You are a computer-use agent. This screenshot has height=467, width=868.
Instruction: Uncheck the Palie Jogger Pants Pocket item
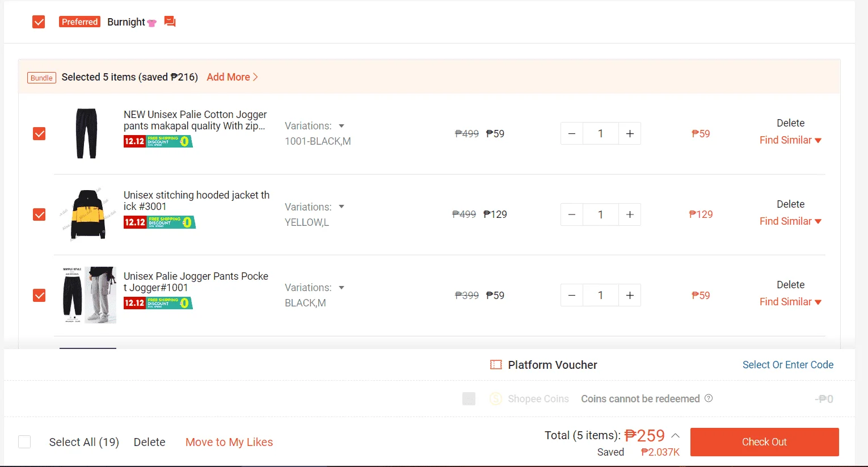(39, 296)
